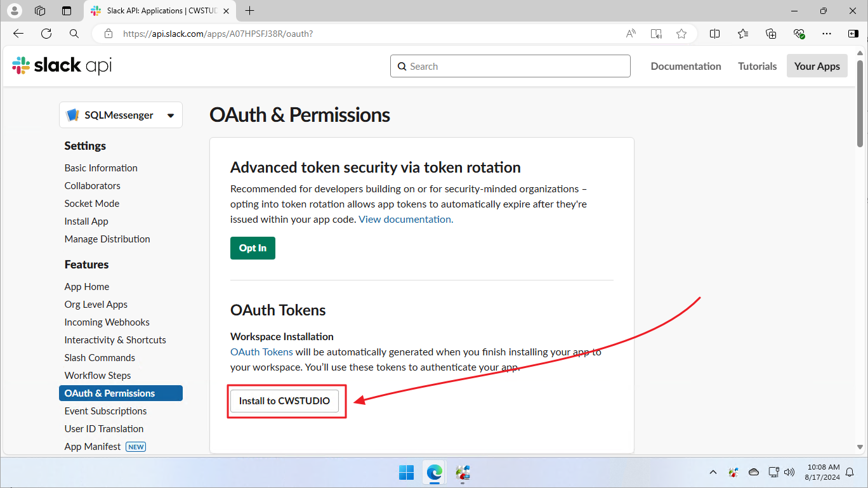
Task: Click the Opt In button
Action: [253, 248]
